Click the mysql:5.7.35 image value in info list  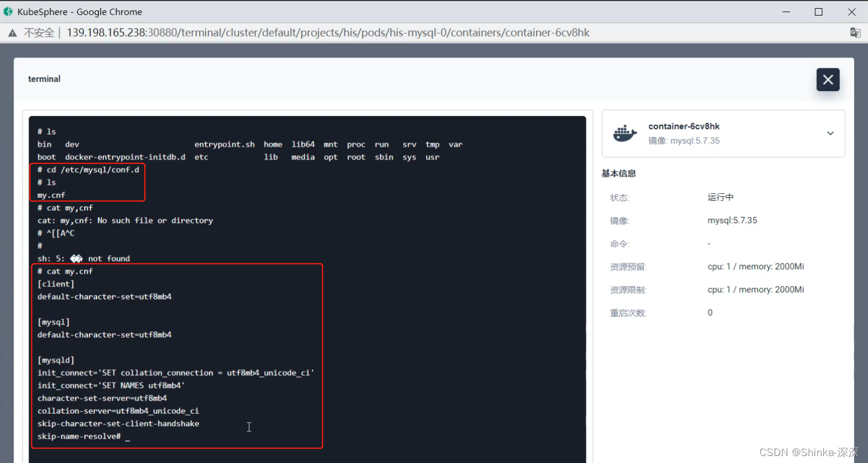[x=732, y=220]
